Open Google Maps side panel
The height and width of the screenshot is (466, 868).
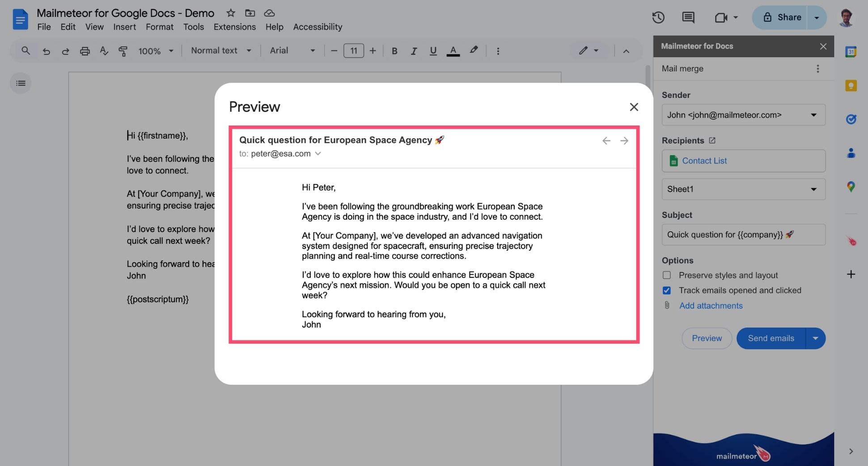851,187
